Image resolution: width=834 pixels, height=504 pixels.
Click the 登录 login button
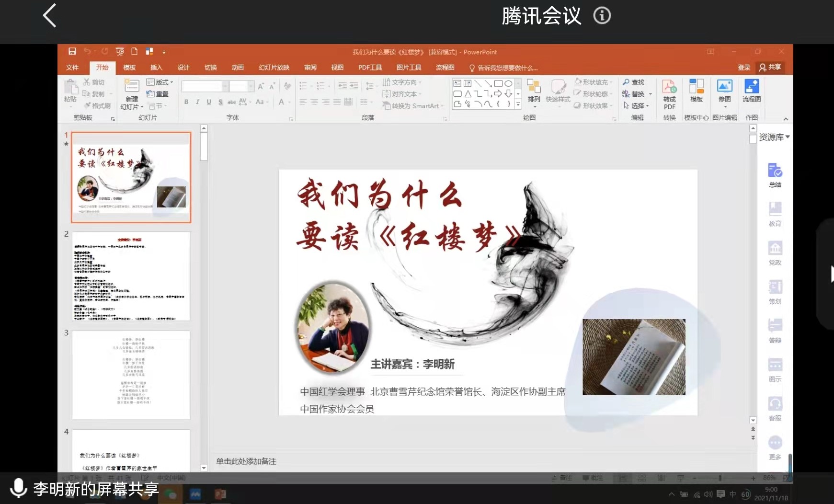coord(745,68)
